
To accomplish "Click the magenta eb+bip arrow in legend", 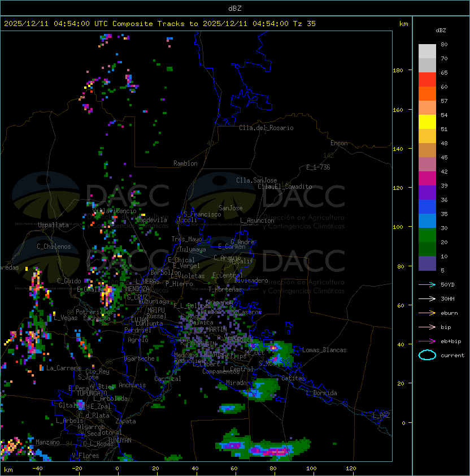I will pos(427,341).
